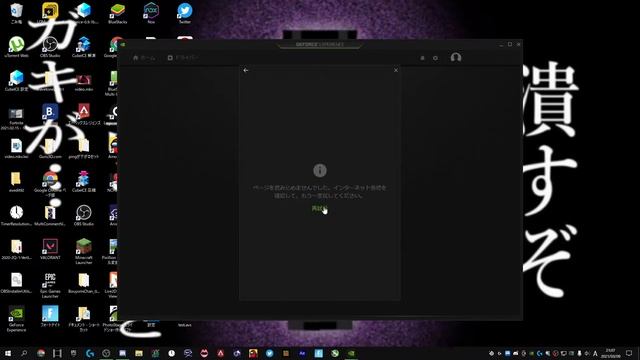Switch to the Drivers tab in GeForce Experience

point(183,58)
